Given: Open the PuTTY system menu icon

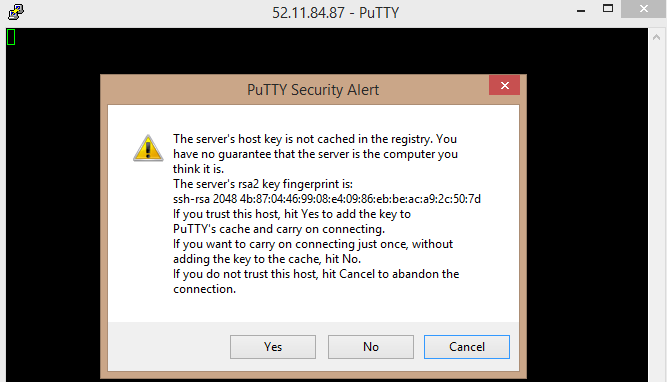Looking at the screenshot, I should (16, 12).
